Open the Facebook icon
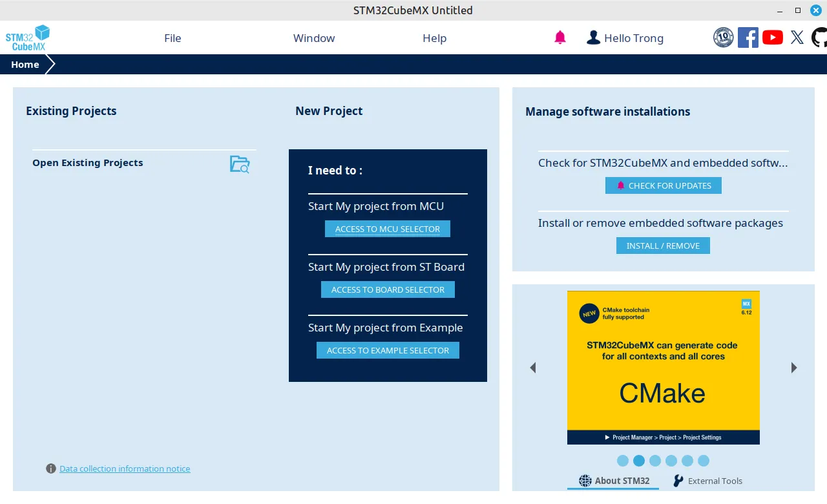Image resolution: width=827 pixels, height=504 pixels. pos(748,37)
